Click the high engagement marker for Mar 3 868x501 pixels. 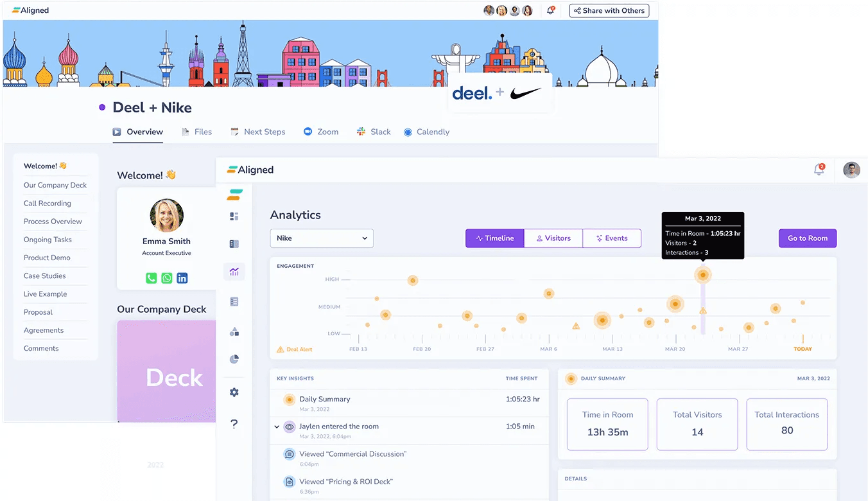point(703,275)
